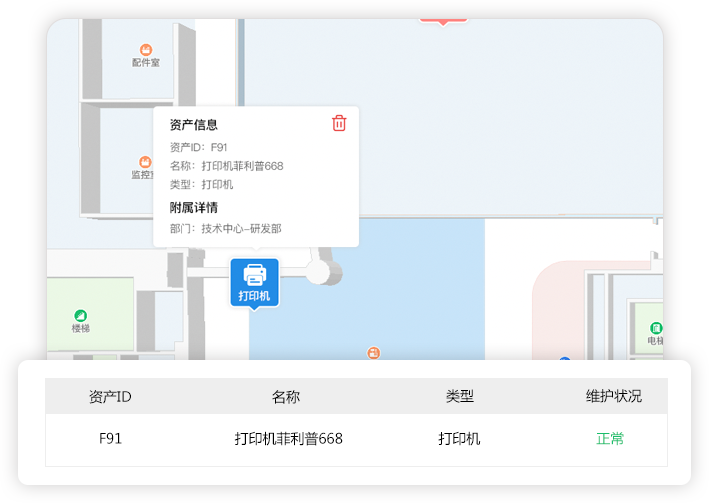Click the F91 cell in table
709x503 pixels.
(110, 439)
